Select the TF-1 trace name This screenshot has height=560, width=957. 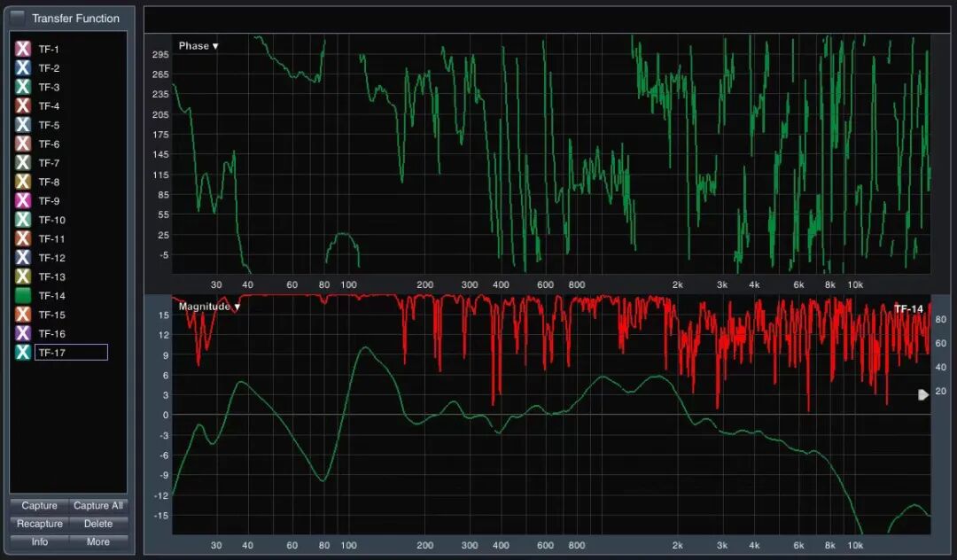click(x=49, y=50)
